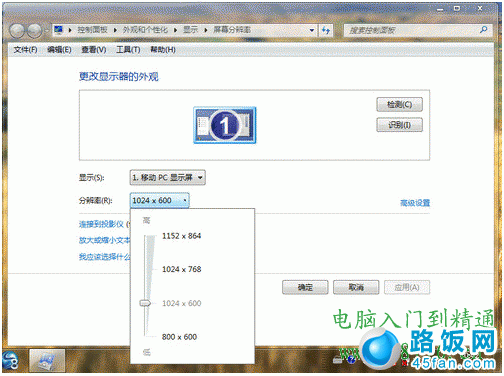The image size is (504, 376).
Task: Click the 取消 cancel button
Action: [356, 287]
